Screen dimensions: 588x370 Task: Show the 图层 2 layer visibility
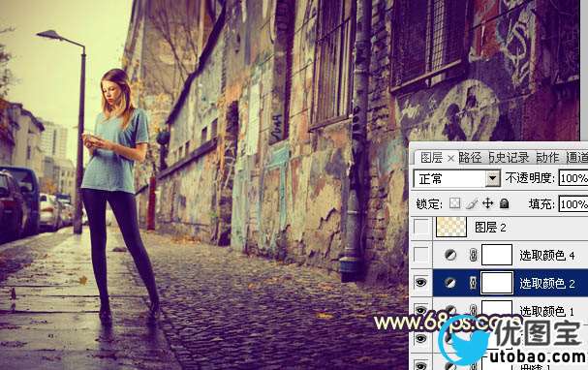click(x=421, y=228)
